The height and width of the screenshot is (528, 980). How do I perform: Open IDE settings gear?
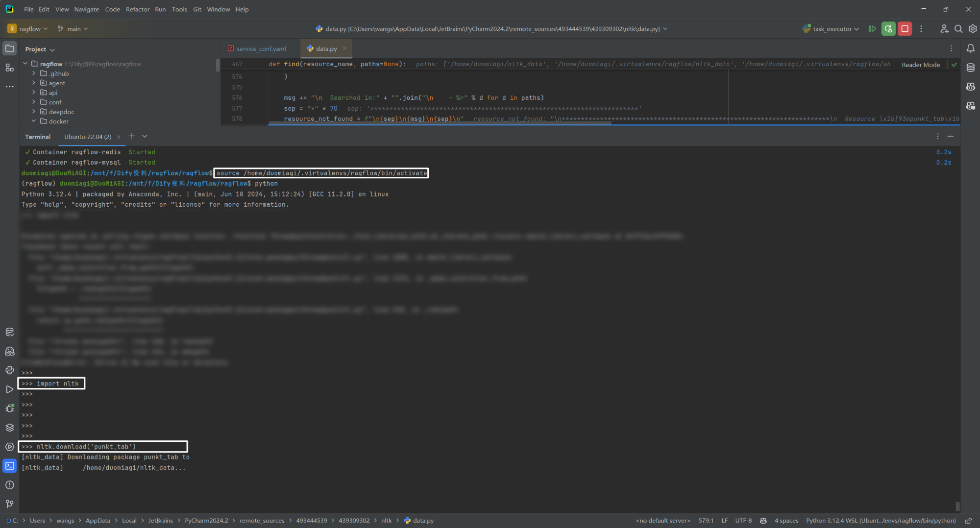tap(973, 29)
